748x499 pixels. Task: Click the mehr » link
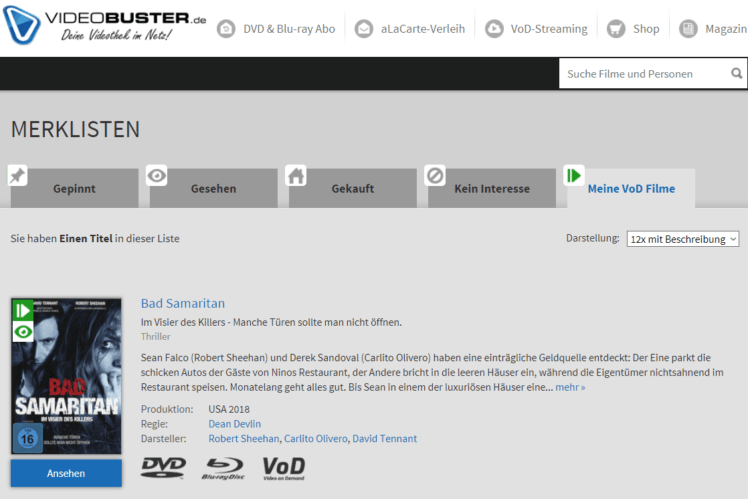(x=570, y=387)
